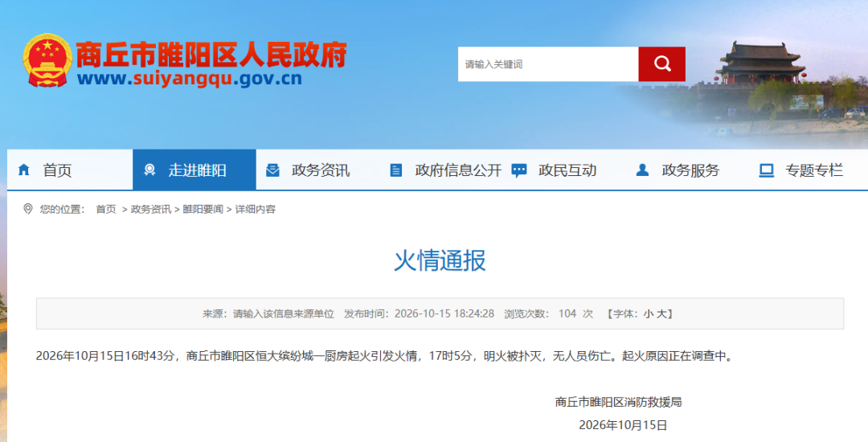Open the 政务服务 navigation tab
The height and width of the screenshot is (442, 868).
(688, 170)
